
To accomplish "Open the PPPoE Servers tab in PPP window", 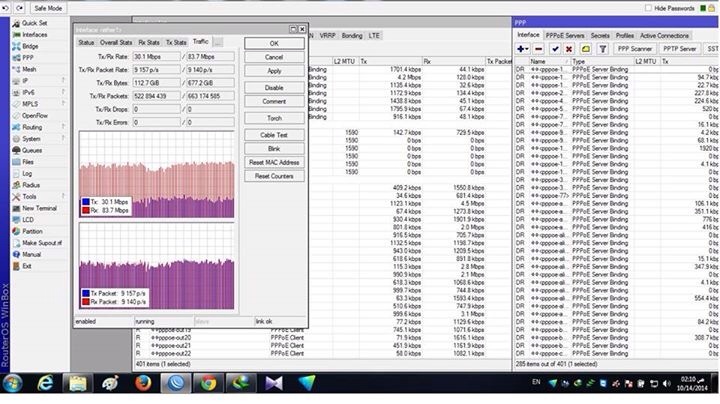I will (x=565, y=35).
